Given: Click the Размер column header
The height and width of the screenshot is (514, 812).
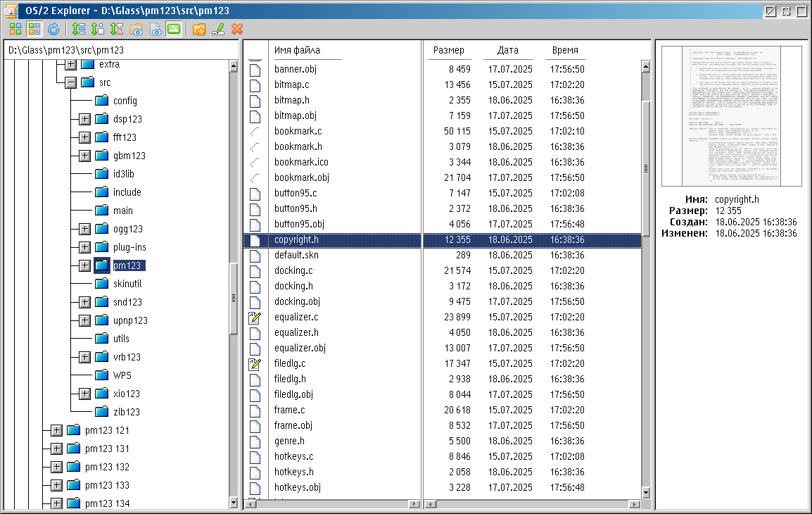Looking at the screenshot, I should coord(448,50).
